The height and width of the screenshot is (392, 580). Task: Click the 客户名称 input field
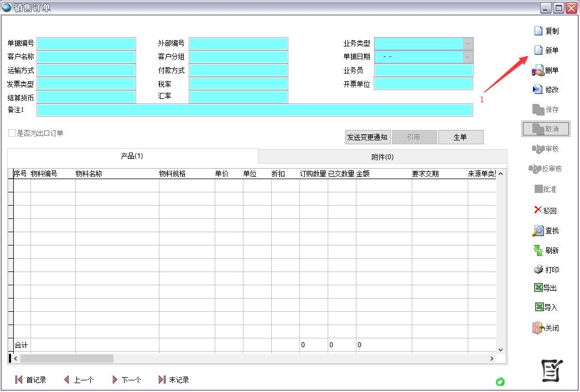pyautogui.click(x=86, y=57)
